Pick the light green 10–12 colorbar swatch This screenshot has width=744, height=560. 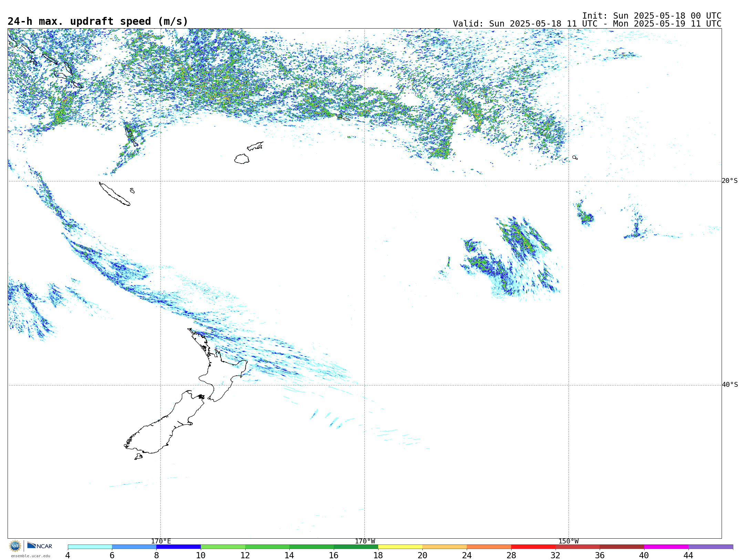tap(223, 547)
